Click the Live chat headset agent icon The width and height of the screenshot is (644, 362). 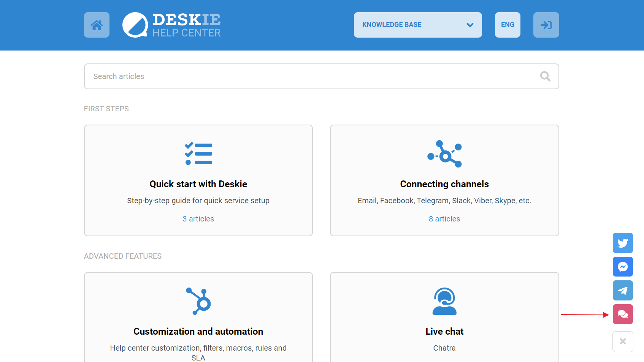tap(444, 301)
